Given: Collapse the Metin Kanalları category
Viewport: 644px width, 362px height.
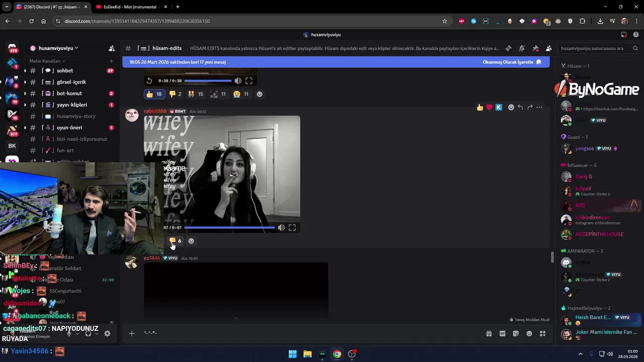Looking at the screenshot, I should (x=47, y=61).
